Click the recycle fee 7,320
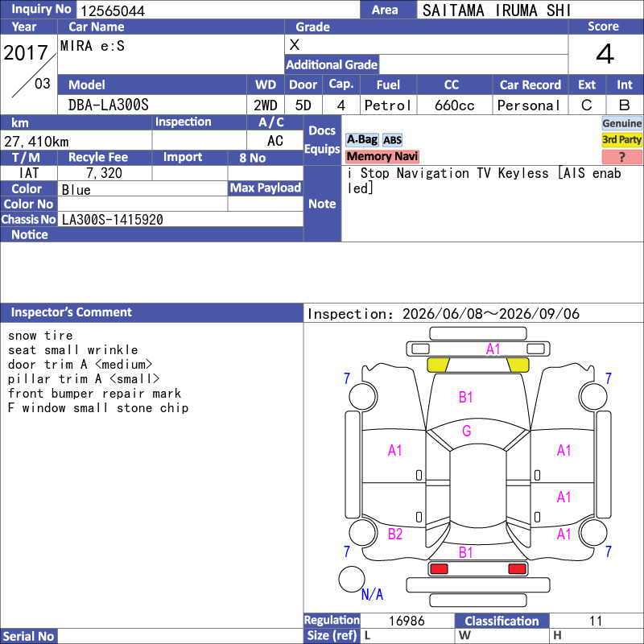Screen dimensions: 644x644 coord(105,173)
